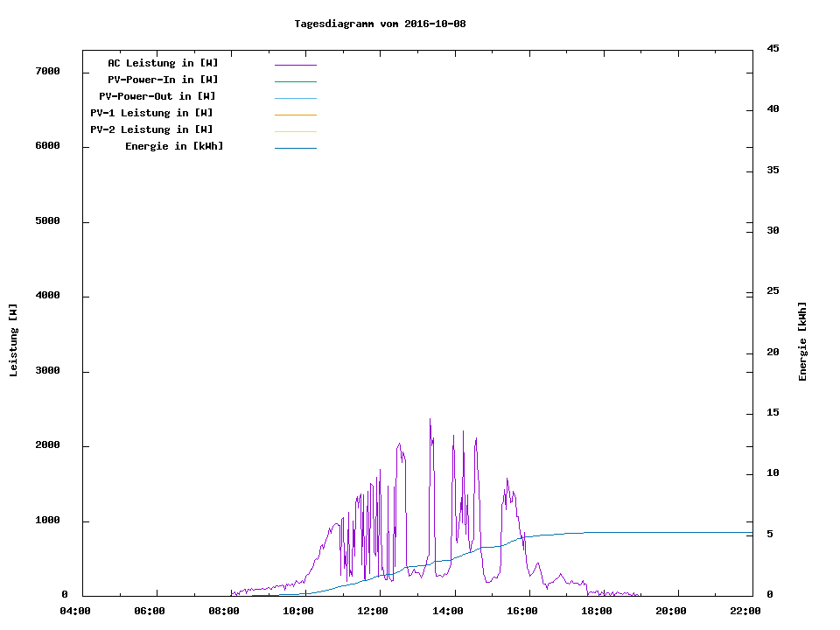Click the 25 label on the energy axis

pos(773,291)
